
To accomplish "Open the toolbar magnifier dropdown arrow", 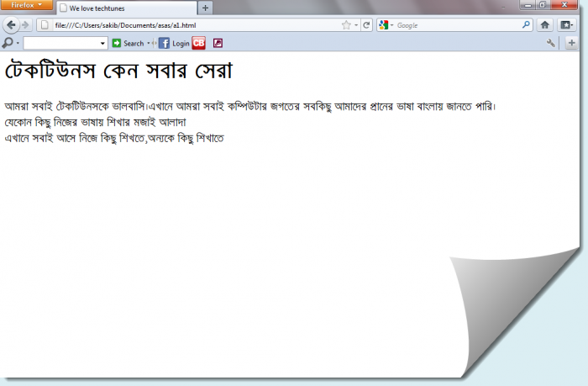I will pyautogui.click(x=18, y=43).
